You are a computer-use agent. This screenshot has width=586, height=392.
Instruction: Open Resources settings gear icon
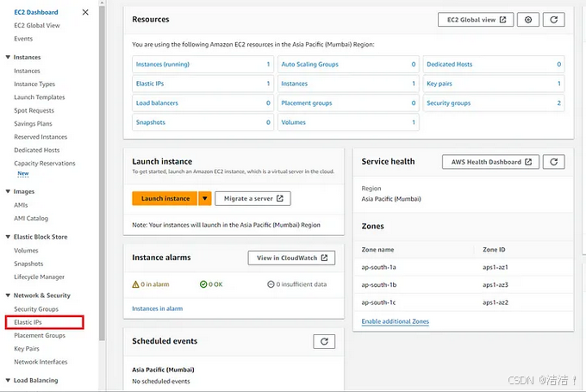pyautogui.click(x=527, y=20)
